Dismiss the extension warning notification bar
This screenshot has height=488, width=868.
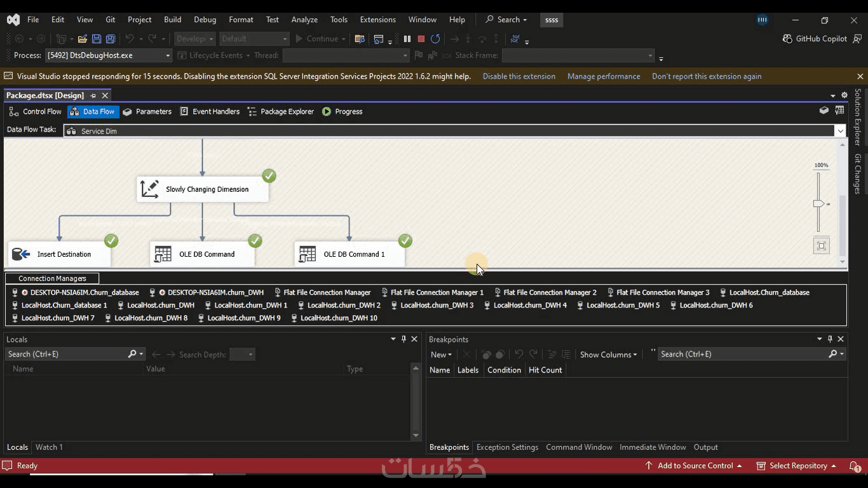click(x=860, y=76)
